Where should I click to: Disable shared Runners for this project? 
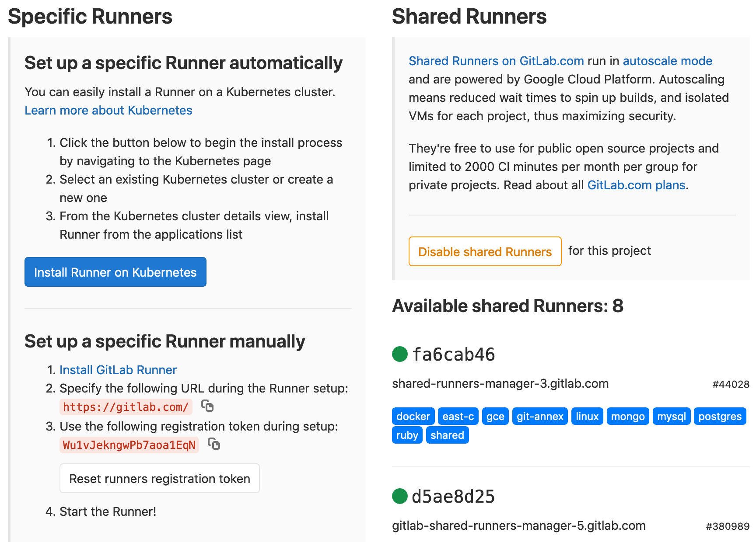click(x=485, y=251)
